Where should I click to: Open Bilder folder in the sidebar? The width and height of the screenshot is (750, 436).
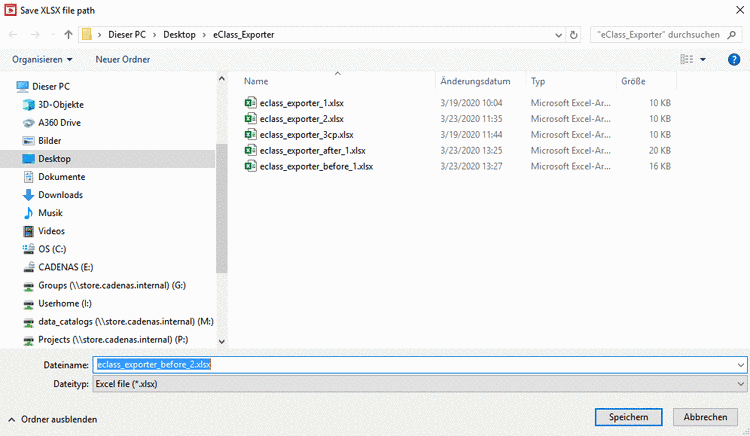pos(50,141)
